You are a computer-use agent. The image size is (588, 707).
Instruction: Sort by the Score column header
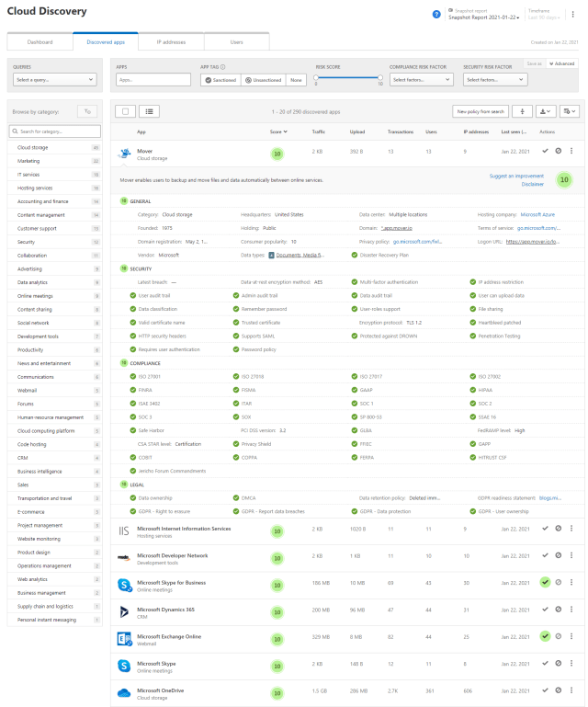pos(278,131)
